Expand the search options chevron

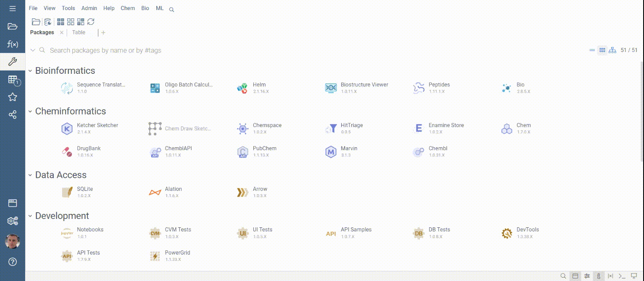coord(33,50)
